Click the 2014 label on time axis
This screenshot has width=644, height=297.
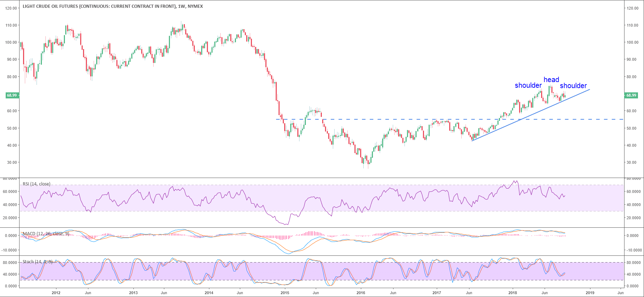pyautogui.click(x=209, y=293)
